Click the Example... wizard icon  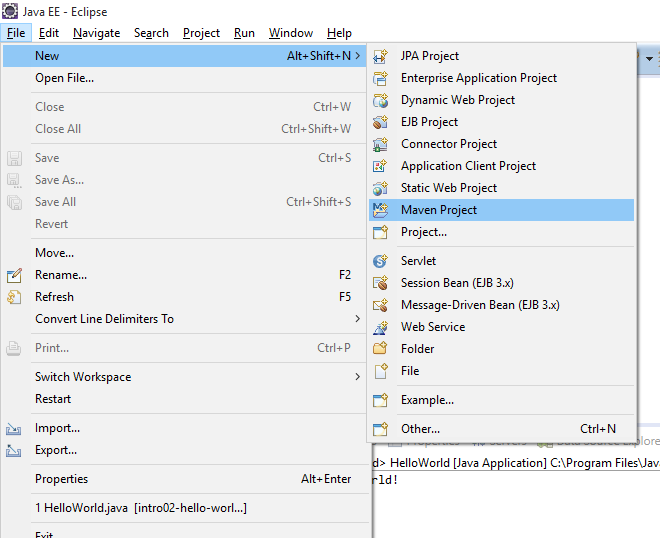click(380, 400)
